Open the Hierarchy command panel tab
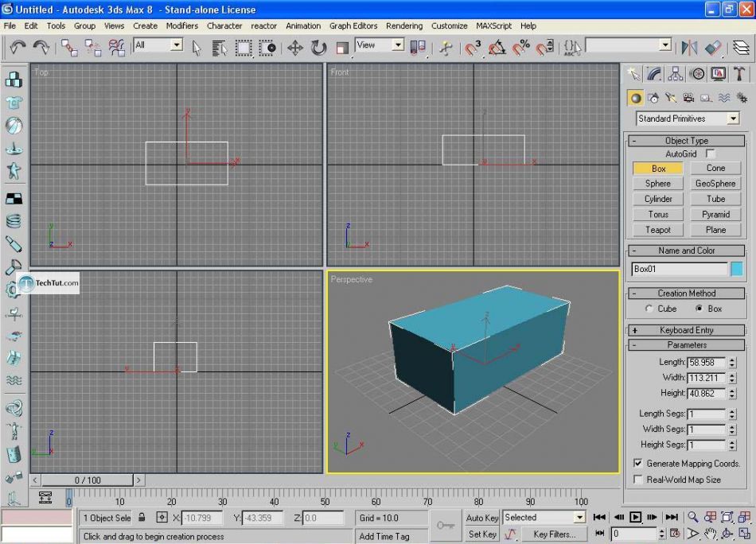Screen dimensions: 756x544 click(676, 74)
